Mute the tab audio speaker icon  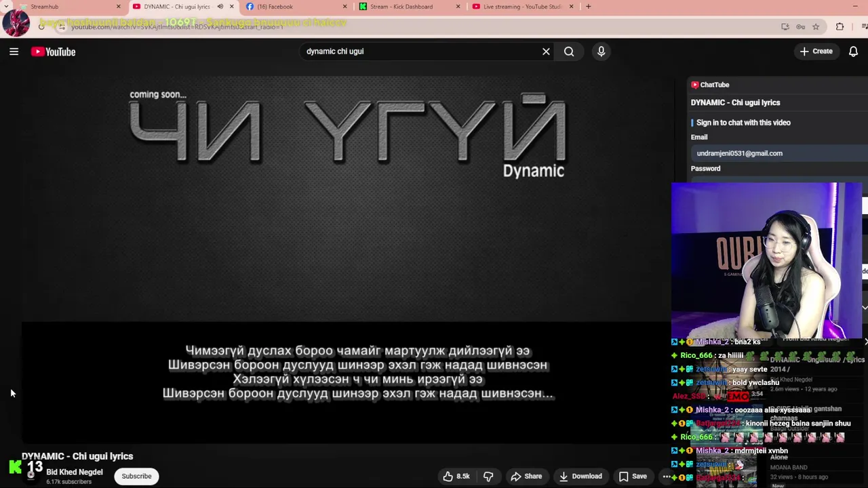point(220,7)
